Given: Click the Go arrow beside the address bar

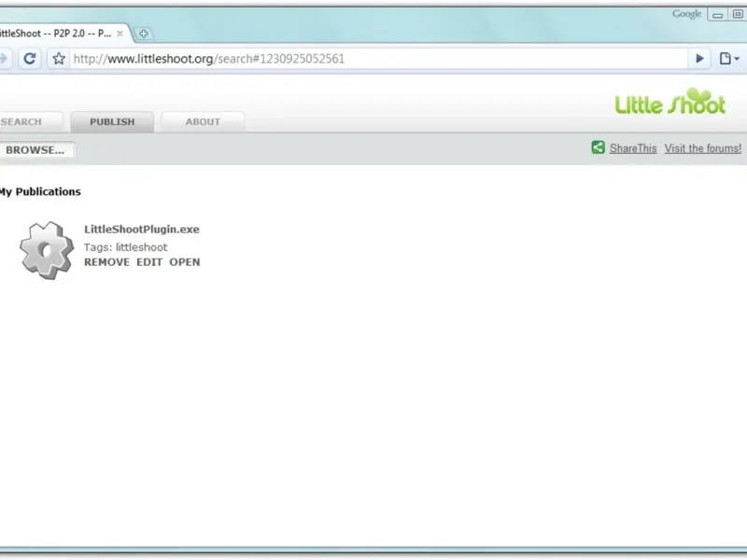Looking at the screenshot, I should point(699,59).
